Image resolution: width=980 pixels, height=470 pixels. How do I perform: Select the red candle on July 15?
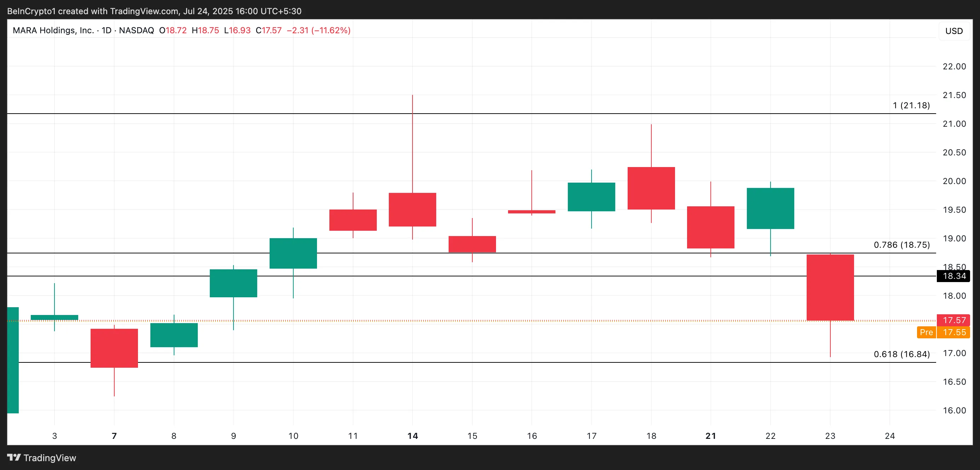(x=472, y=244)
